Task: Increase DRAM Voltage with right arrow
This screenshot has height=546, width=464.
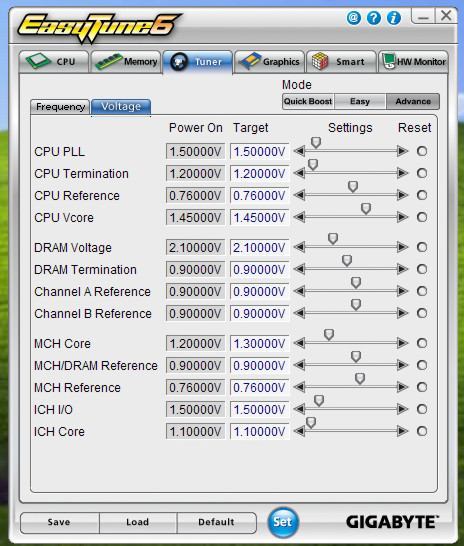Action: 402,247
